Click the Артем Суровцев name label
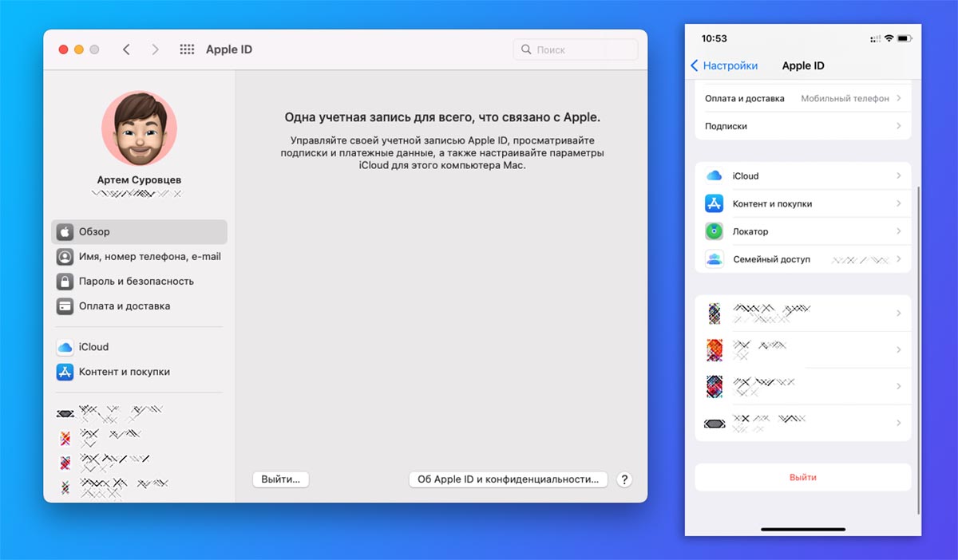This screenshot has width=958, height=560. click(x=139, y=180)
